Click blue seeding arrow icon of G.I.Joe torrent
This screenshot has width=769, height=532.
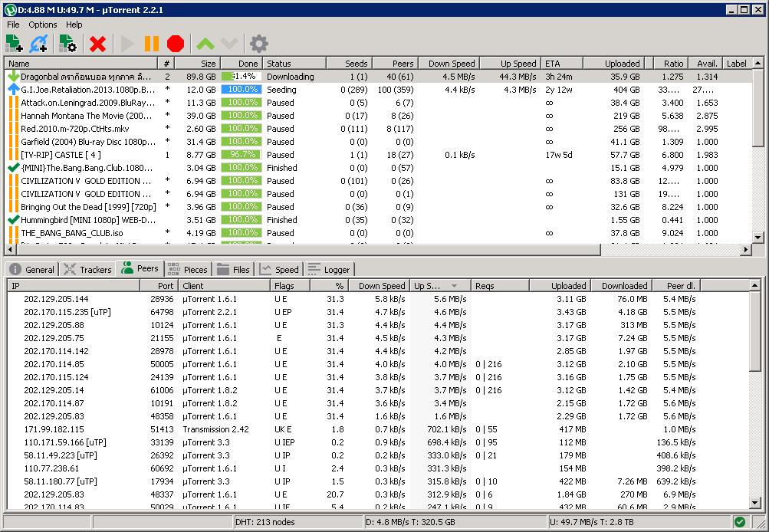[x=13, y=89]
